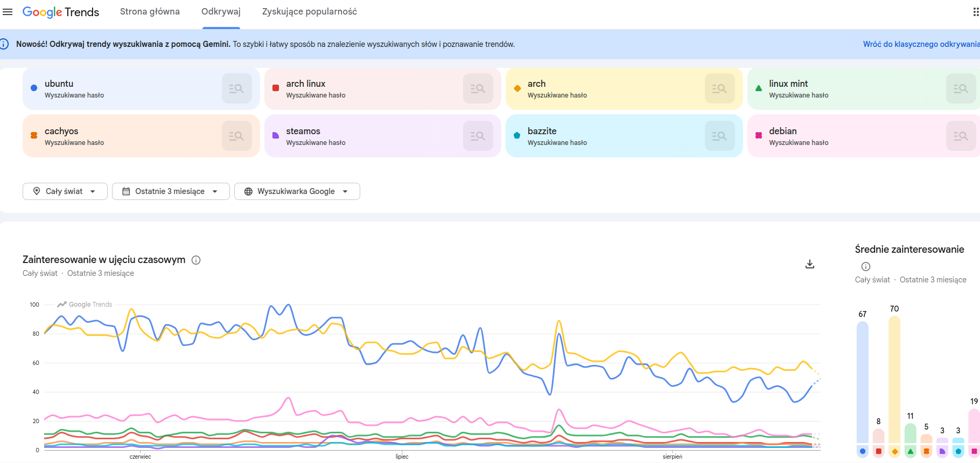Select the cachyos search term card
Image resolution: width=980 pixels, height=463 pixels.
[x=141, y=136]
